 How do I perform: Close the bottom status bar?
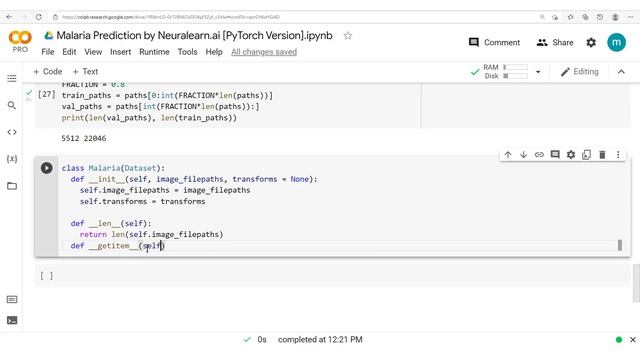(x=633, y=340)
